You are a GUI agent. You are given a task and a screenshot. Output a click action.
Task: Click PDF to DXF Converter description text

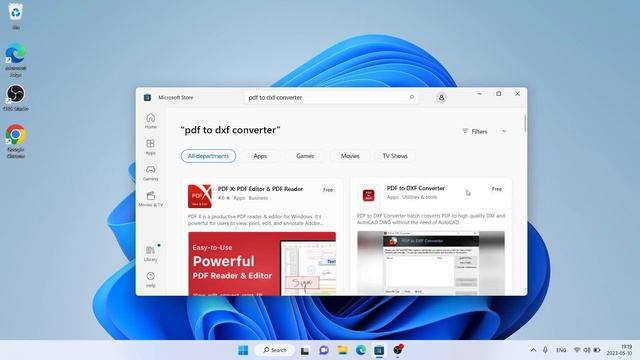click(x=431, y=219)
